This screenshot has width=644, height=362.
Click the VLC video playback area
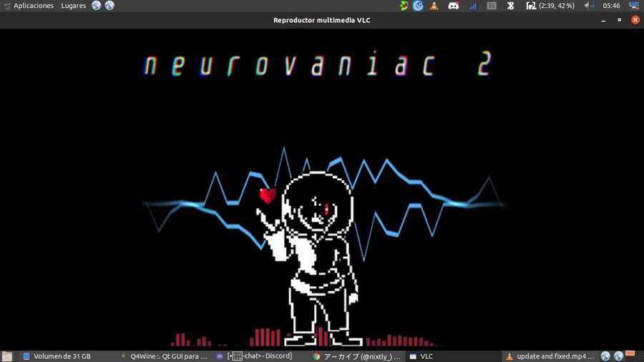click(322, 189)
